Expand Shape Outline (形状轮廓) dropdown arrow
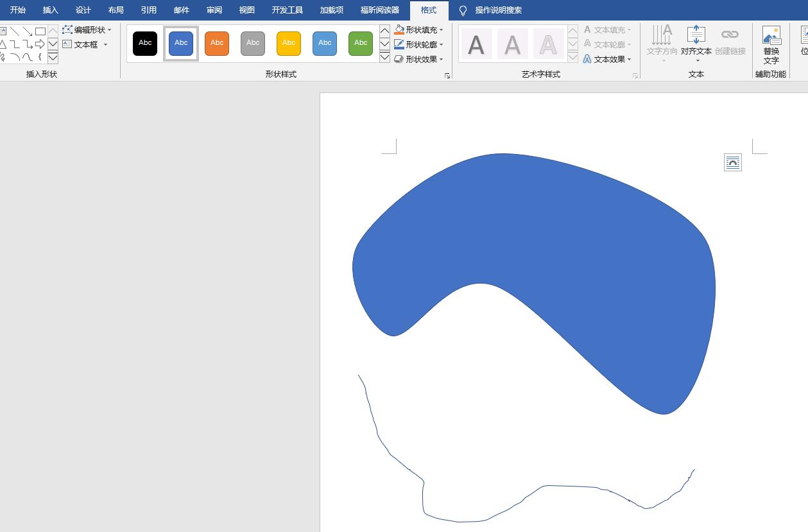Screen dimensions: 808x532 [x=442, y=45]
